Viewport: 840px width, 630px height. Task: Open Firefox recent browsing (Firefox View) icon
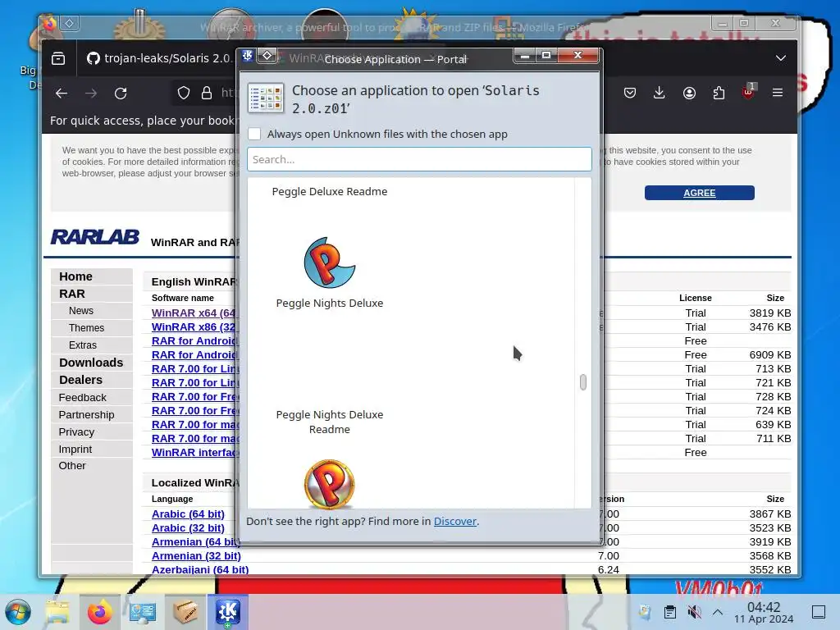(x=58, y=58)
